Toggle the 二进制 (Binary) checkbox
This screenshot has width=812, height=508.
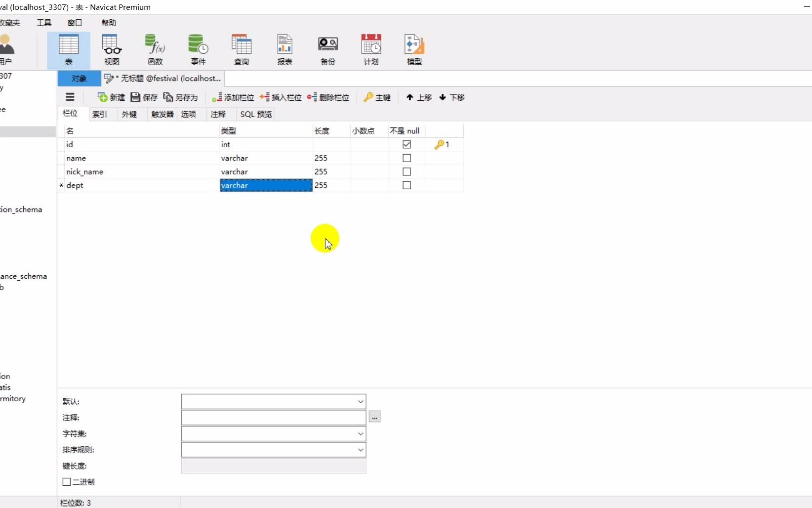(x=67, y=482)
